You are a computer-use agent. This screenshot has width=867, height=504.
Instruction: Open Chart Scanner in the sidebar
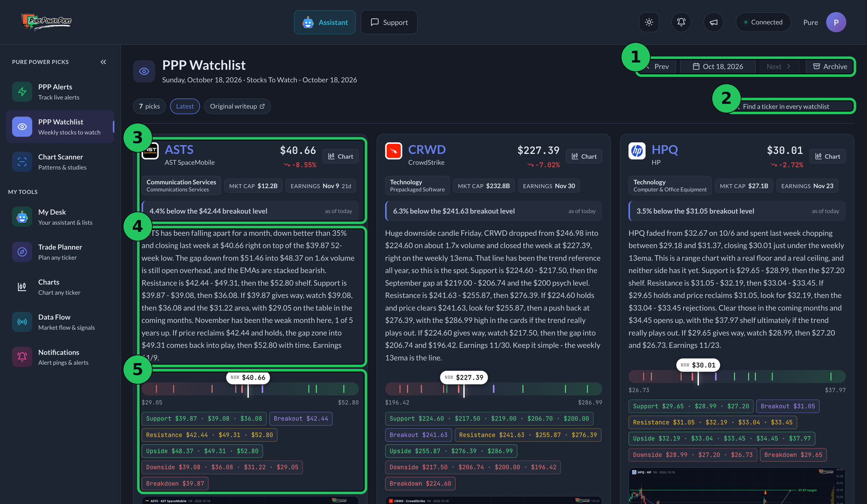pos(60,162)
